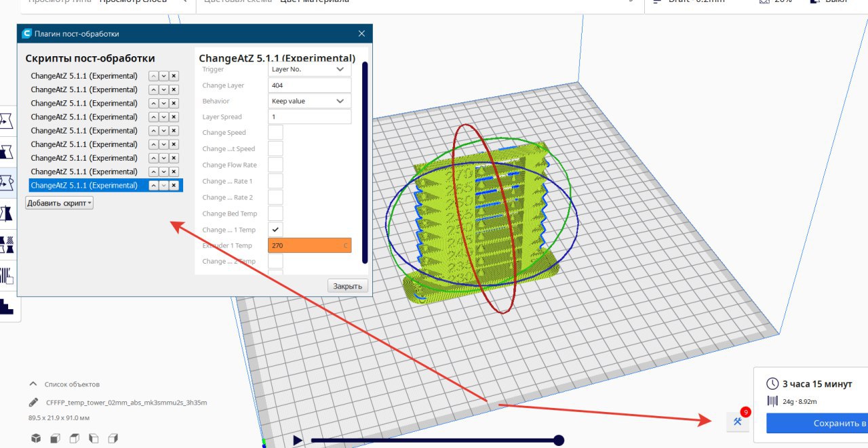
Task: Open the Behavior dropdown showing Keep value
Action: pyautogui.click(x=310, y=101)
